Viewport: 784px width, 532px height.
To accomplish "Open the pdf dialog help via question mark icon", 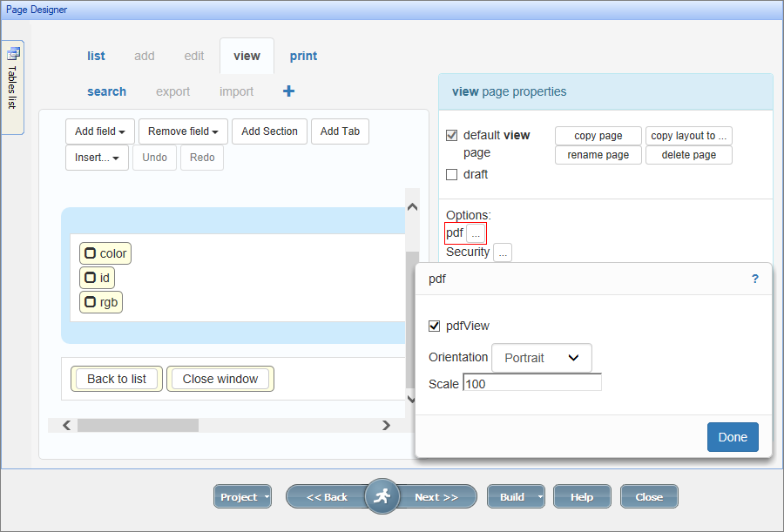I will pyautogui.click(x=754, y=279).
